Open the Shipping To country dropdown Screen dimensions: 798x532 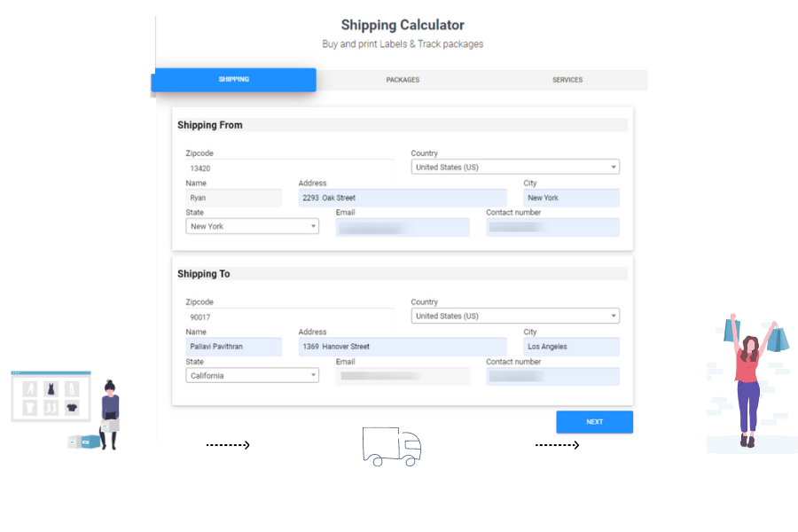point(514,315)
